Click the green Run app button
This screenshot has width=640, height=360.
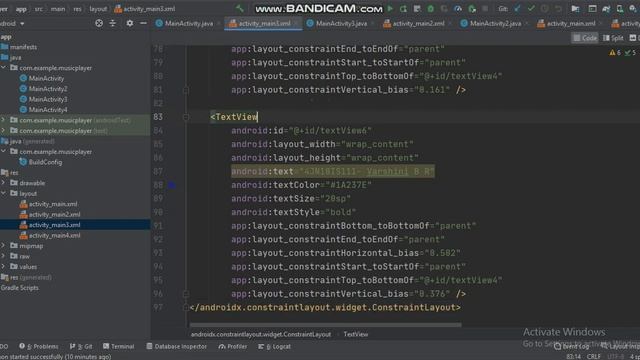(x=390, y=9)
